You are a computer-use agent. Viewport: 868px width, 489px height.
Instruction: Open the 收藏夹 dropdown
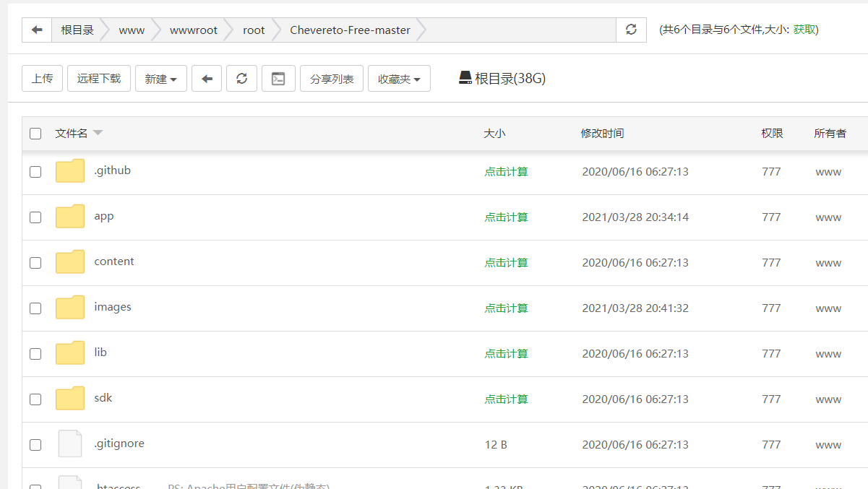coord(399,79)
